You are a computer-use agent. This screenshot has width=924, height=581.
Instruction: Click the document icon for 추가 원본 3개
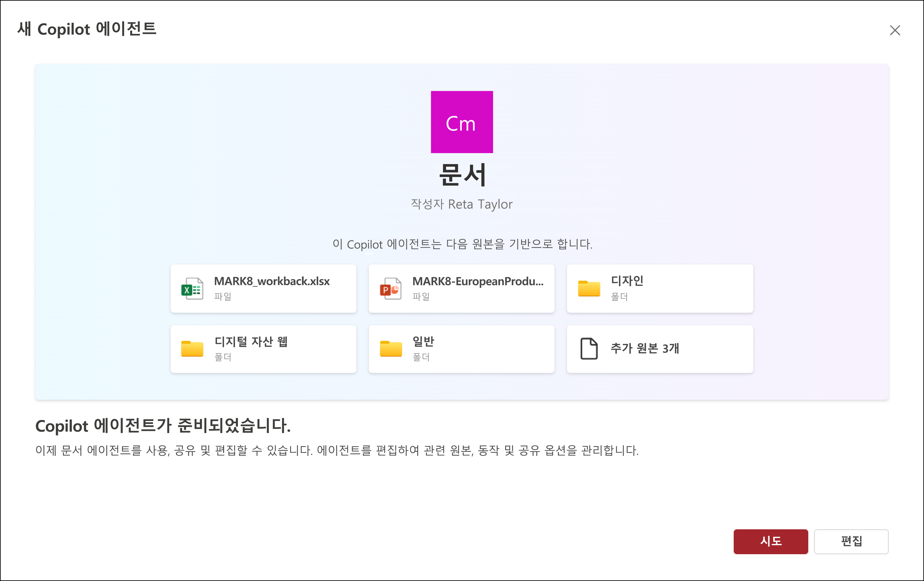point(589,349)
